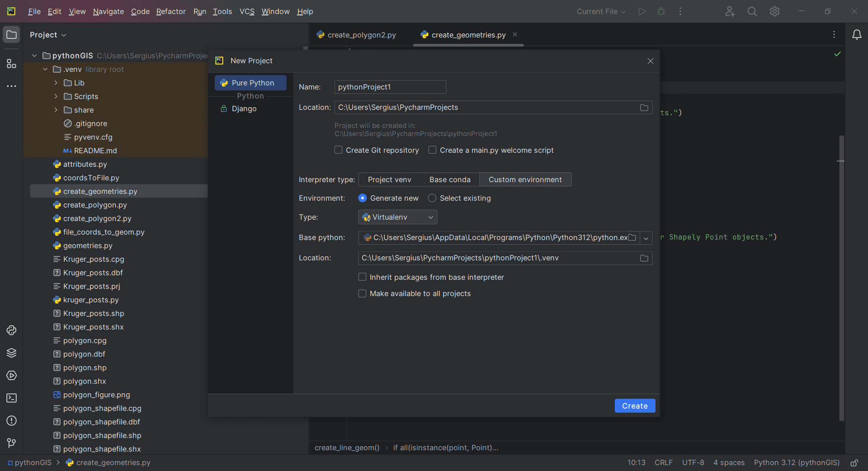Choose Select existing environment radio

pyautogui.click(x=432, y=198)
